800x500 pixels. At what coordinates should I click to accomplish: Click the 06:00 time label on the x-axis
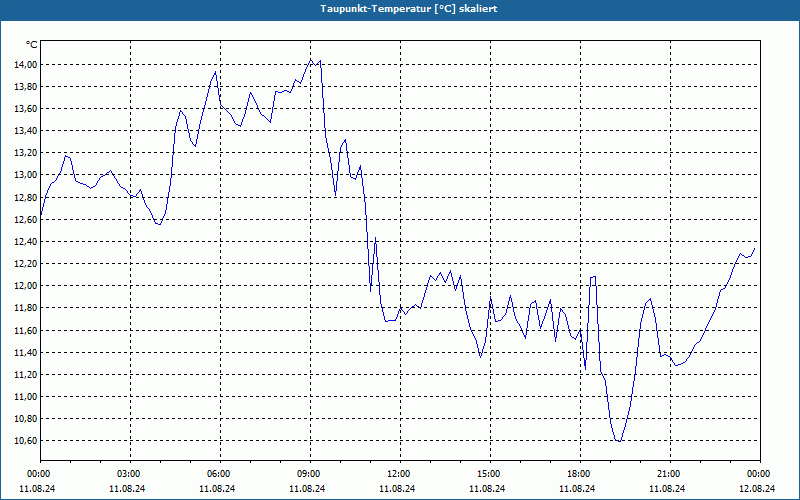point(218,473)
